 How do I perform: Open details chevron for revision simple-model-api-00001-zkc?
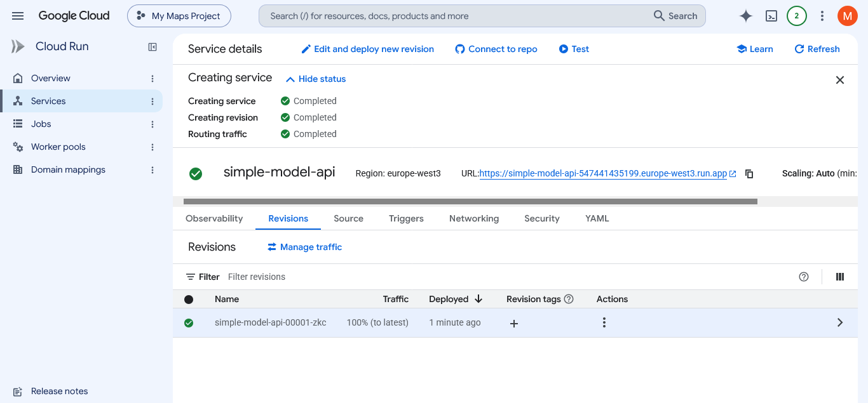[x=840, y=322]
